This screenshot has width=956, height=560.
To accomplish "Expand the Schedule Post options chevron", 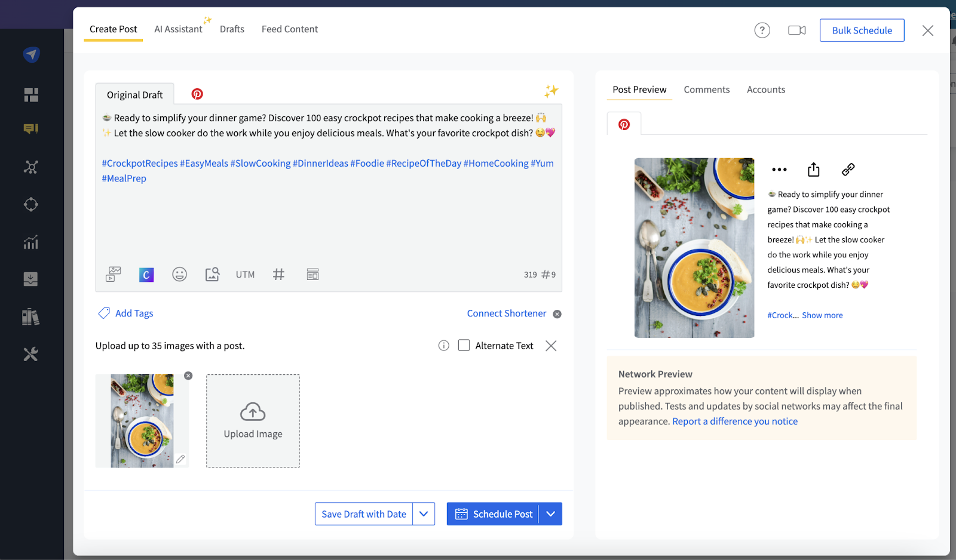I will click(x=550, y=513).
